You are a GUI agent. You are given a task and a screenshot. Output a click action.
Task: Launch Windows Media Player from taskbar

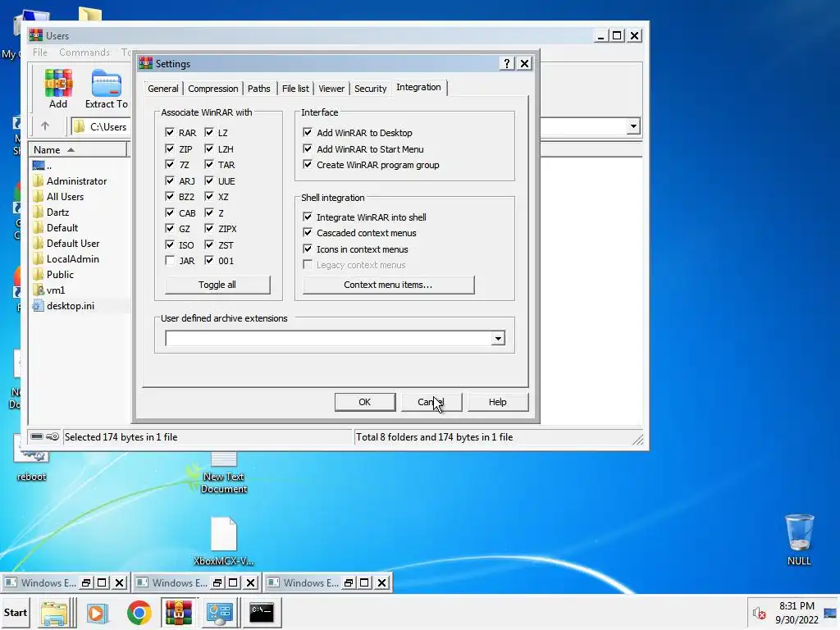pyautogui.click(x=98, y=613)
